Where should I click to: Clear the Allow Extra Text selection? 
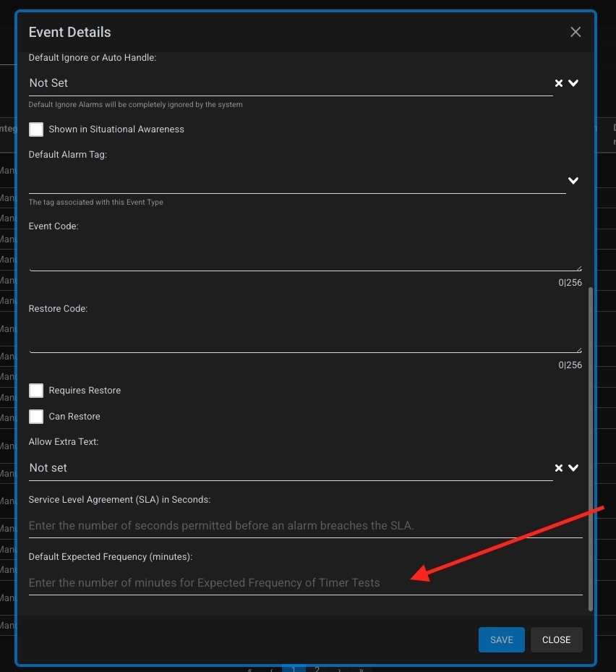pyautogui.click(x=558, y=467)
